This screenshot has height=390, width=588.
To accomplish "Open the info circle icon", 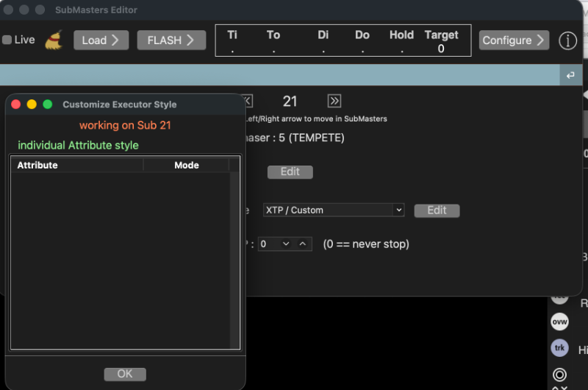I will coord(567,40).
